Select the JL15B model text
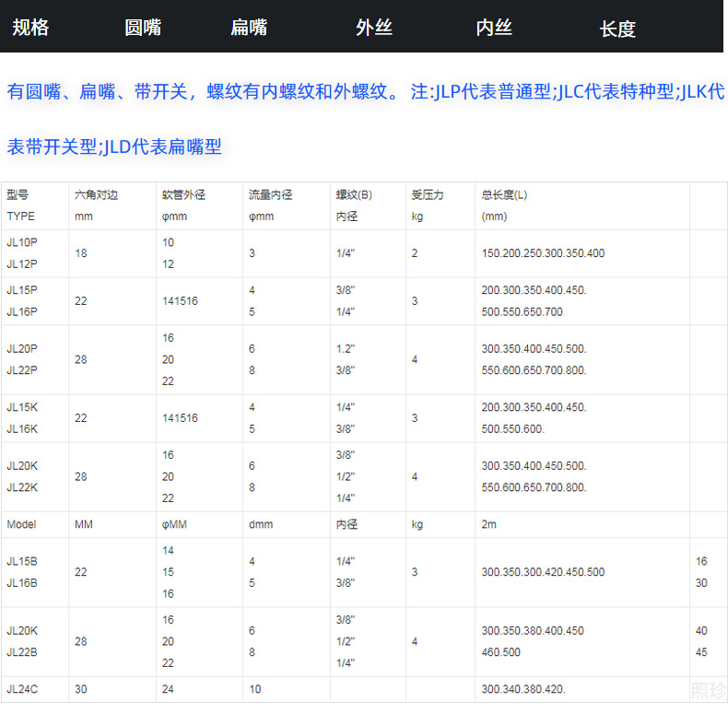This screenshot has height=725, width=728. point(22,561)
